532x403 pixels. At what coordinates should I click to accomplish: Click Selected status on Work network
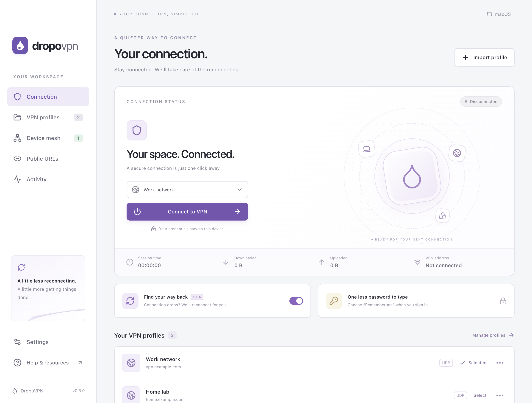coord(473,363)
